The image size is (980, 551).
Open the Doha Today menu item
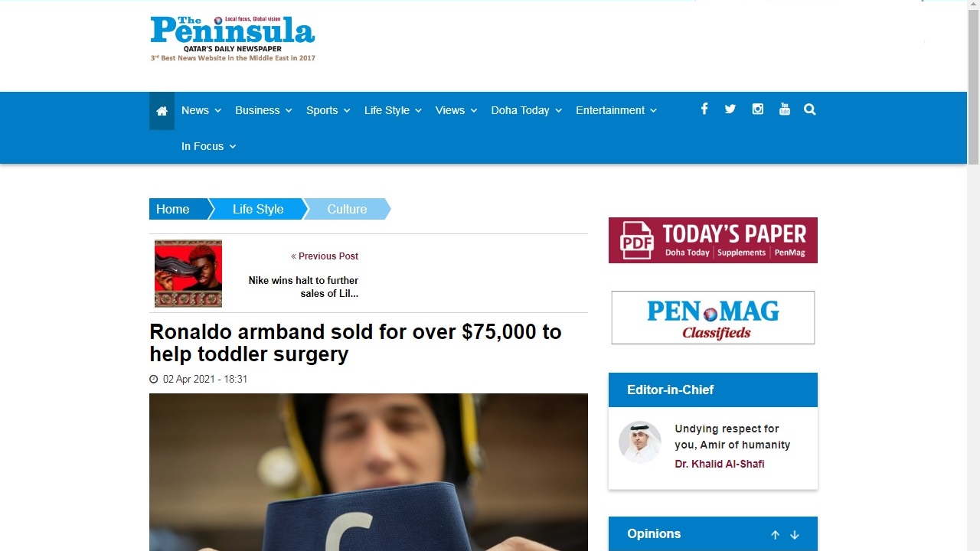pyautogui.click(x=527, y=110)
